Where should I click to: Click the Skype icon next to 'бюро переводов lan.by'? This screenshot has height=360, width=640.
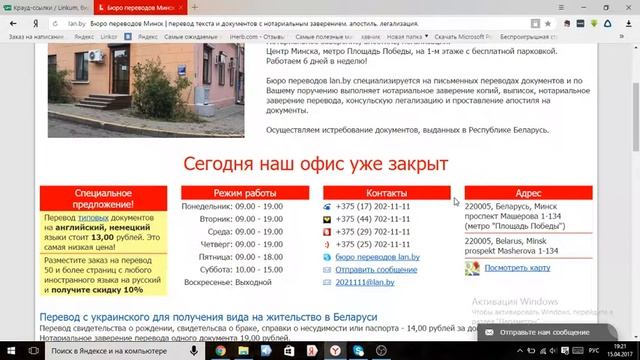(x=327, y=257)
